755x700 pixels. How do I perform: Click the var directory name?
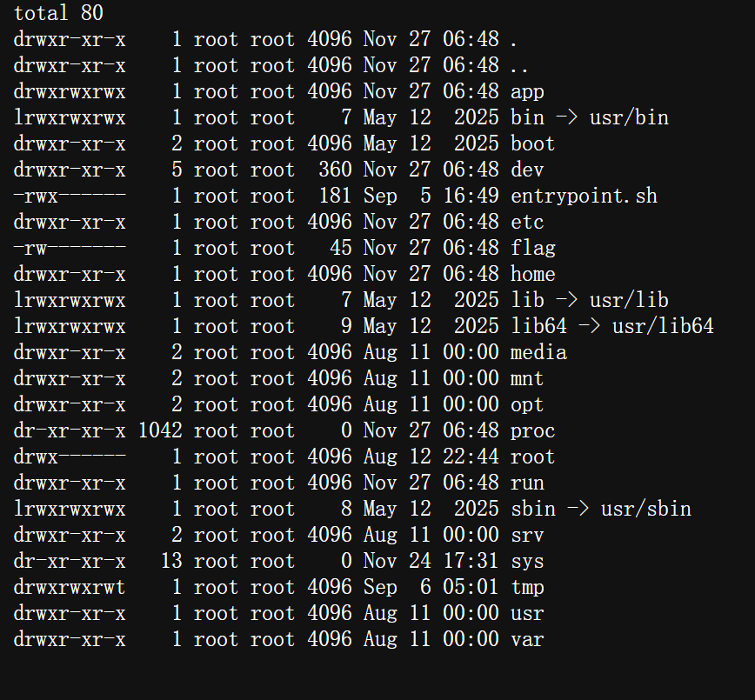click(x=527, y=639)
